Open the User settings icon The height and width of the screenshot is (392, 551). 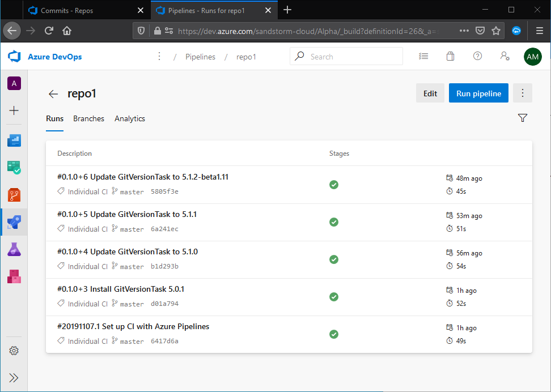505,56
